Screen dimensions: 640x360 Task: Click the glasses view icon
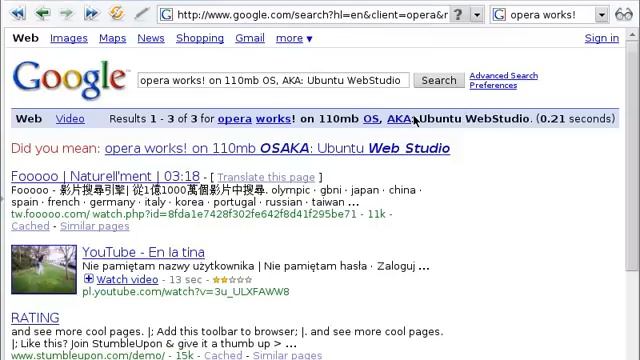(x=624, y=15)
